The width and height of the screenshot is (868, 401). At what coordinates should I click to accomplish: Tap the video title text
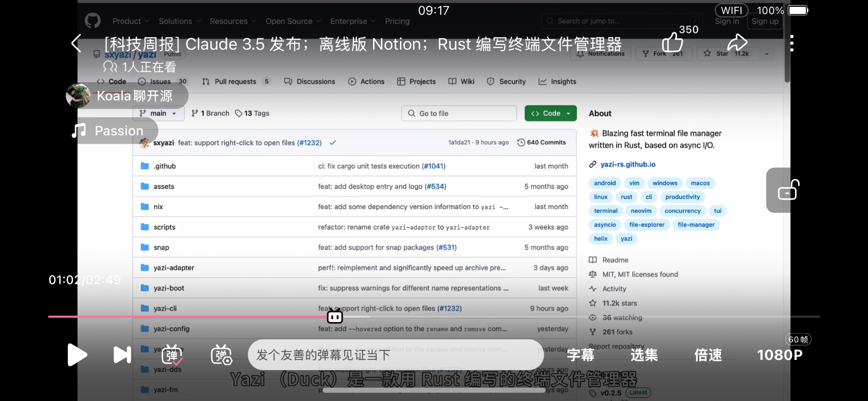363,44
